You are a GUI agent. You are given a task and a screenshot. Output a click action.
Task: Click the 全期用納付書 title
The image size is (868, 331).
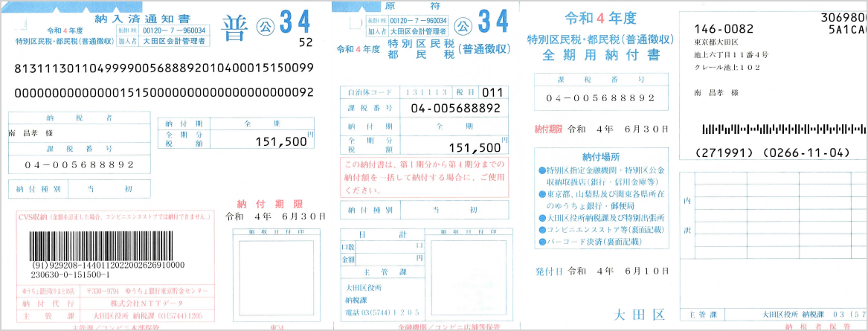click(601, 56)
